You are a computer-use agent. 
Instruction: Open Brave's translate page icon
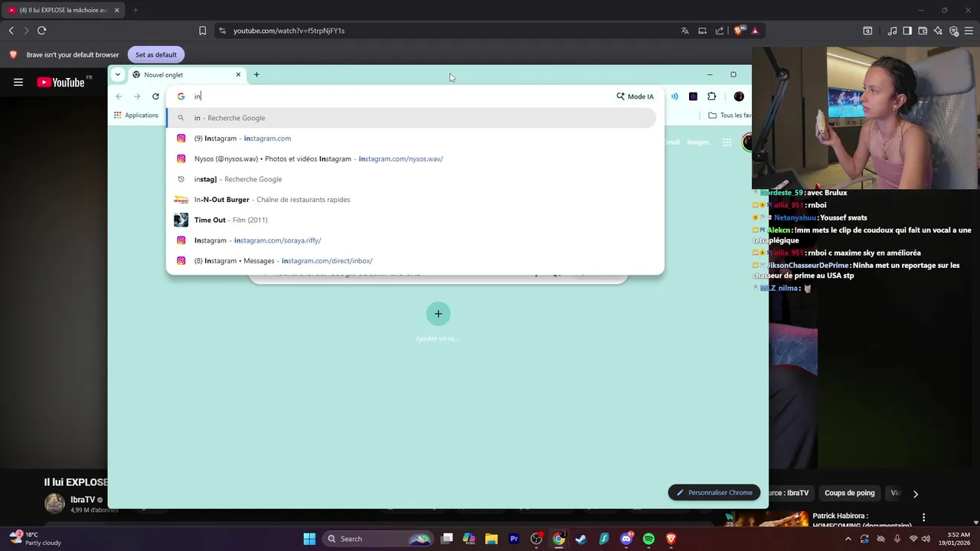coord(685,31)
